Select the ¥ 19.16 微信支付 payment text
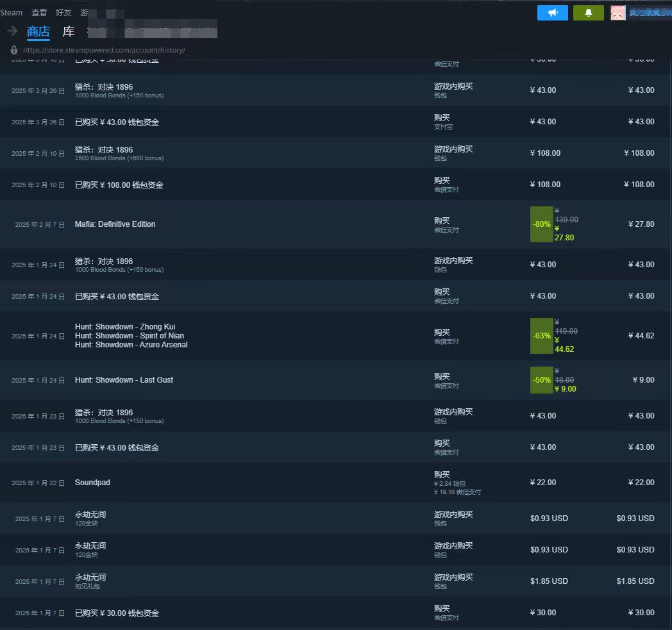672x630 pixels. (457, 492)
